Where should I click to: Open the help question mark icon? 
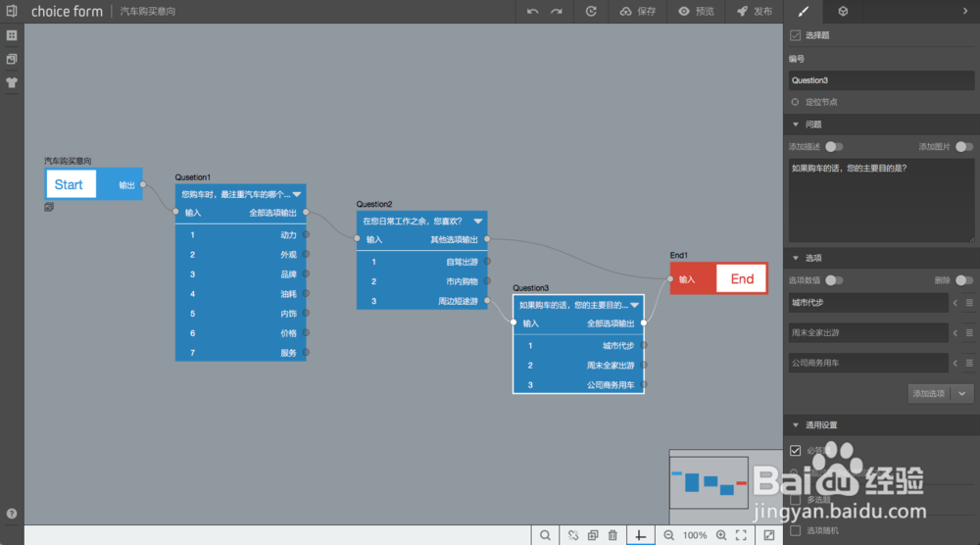(12, 514)
